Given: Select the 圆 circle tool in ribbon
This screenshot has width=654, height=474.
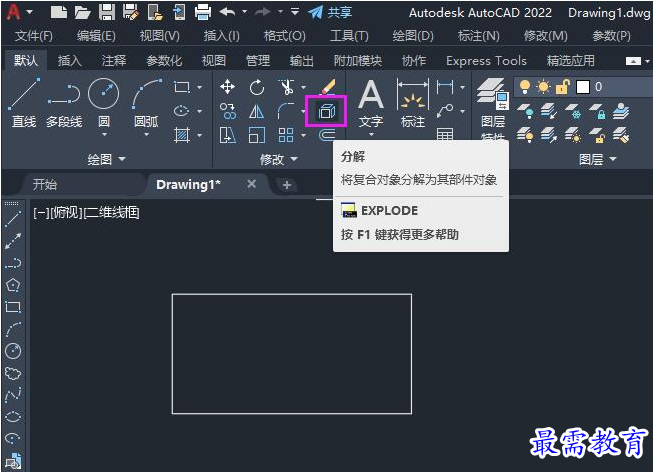Looking at the screenshot, I should pos(104,102).
